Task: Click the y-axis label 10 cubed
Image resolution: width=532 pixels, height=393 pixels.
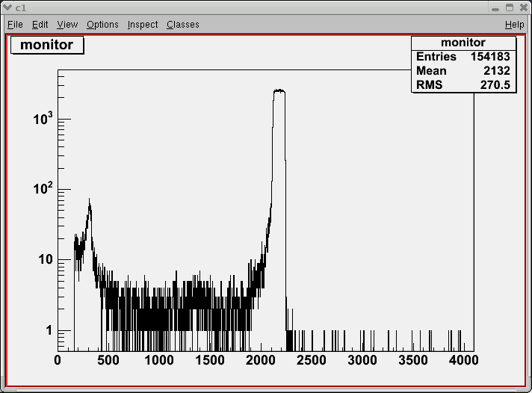Action: pyautogui.click(x=43, y=119)
